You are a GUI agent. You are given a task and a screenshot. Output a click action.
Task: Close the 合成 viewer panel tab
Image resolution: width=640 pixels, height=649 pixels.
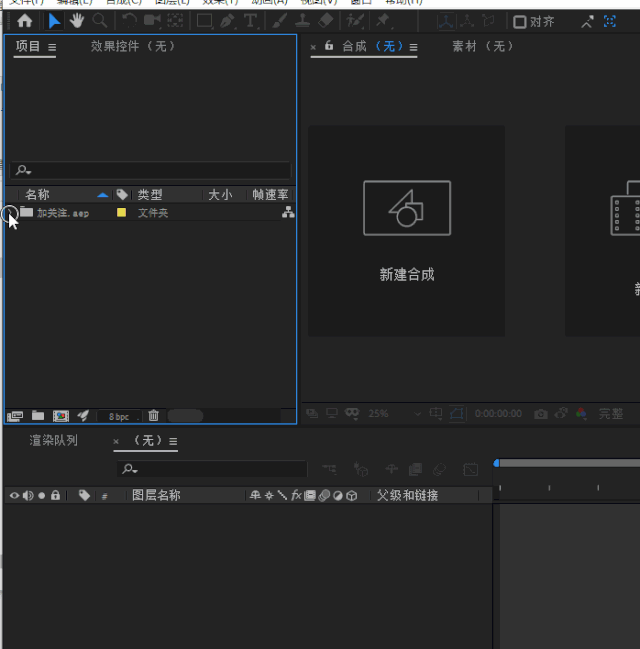tap(313, 47)
